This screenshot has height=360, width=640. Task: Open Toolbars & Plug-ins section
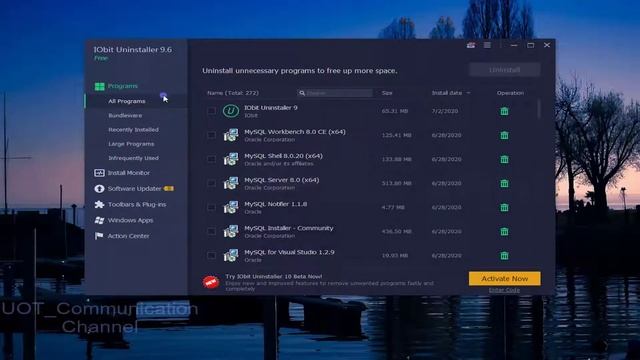tap(137, 204)
